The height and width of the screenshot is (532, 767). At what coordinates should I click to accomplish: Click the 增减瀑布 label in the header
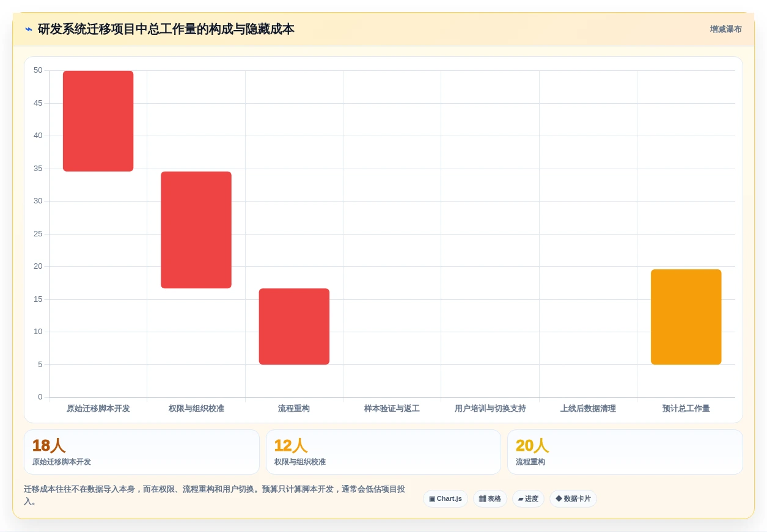[725, 29]
